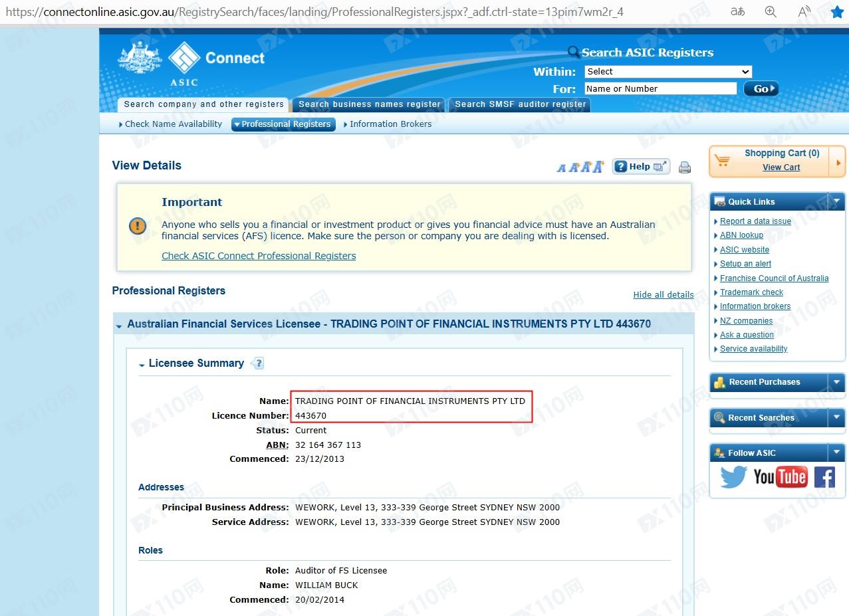Click the Licensee Summary help question icon

coord(257,363)
